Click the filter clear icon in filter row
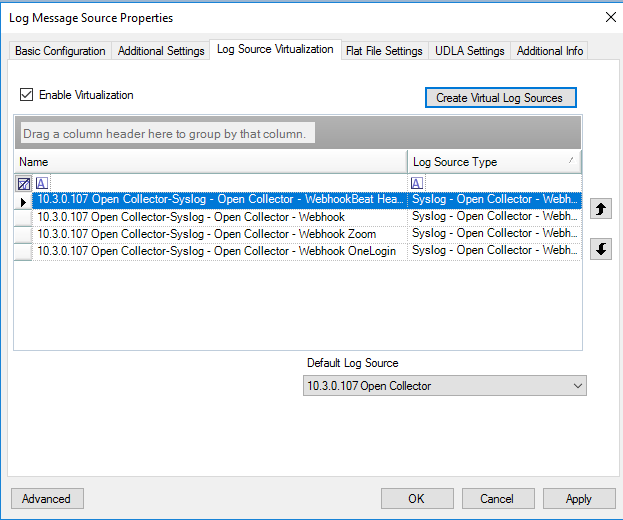The height and width of the screenshot is (520, 623). pos(23,183)
